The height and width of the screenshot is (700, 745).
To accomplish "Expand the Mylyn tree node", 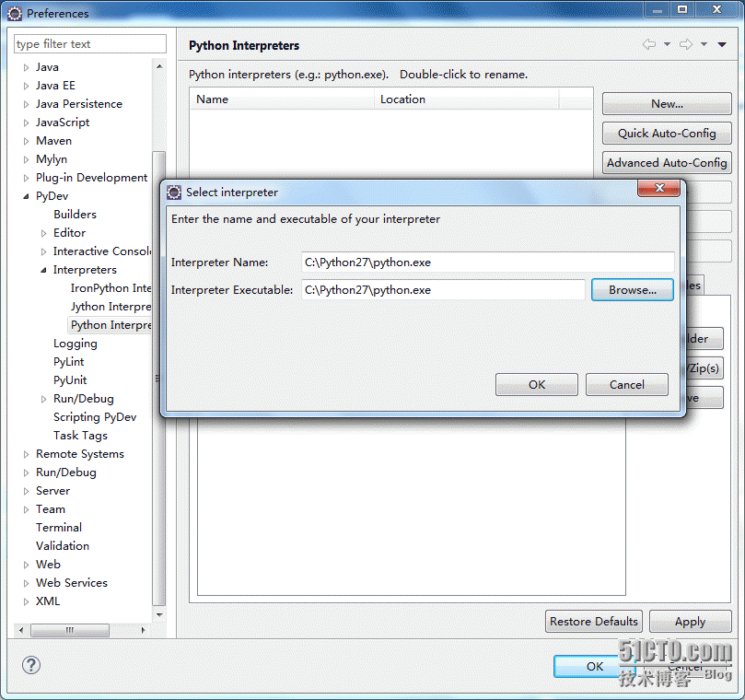I will (x=26, y=159).
